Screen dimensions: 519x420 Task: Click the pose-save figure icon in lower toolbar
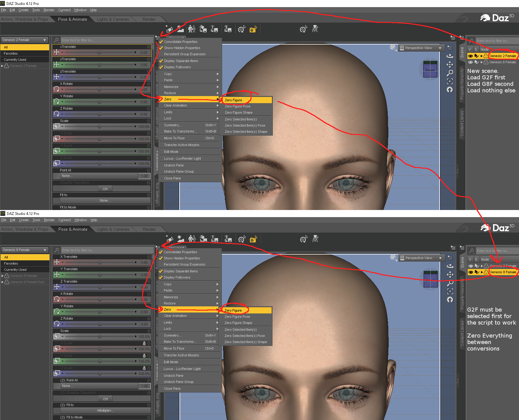[x=228, y=239]
